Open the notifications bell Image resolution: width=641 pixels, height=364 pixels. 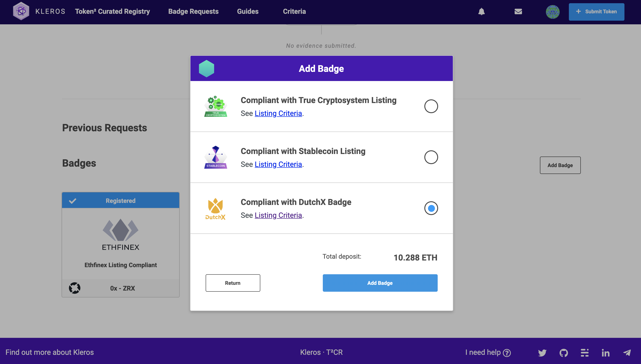coord(481,11)
